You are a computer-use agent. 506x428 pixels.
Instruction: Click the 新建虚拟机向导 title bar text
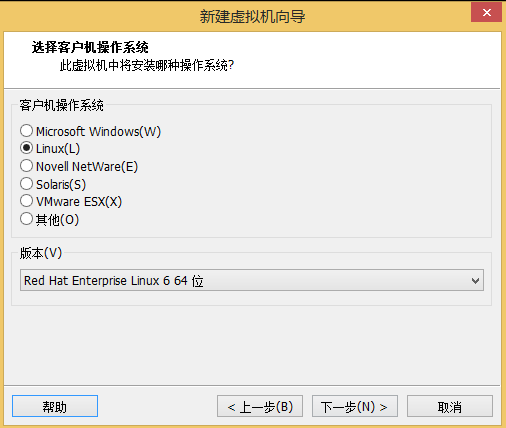(x=252, y=16)
